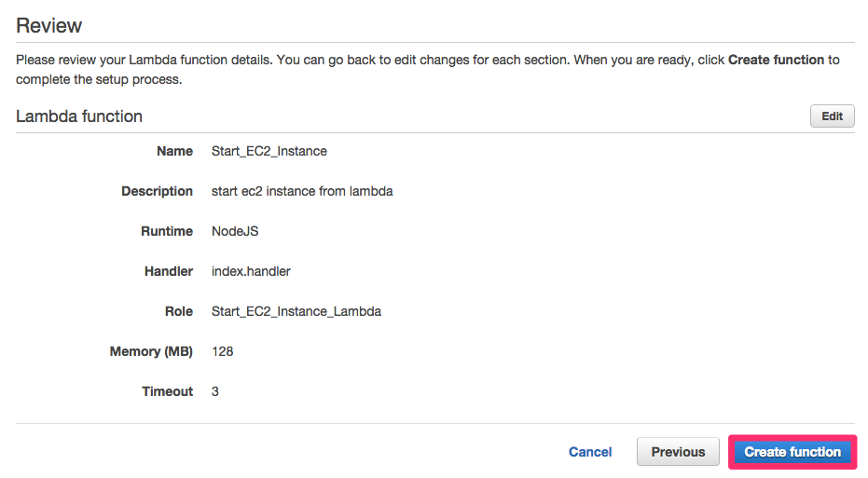The height and width of the screenshot is (478, 868).
Task: Click the Memory (MB) field label
Action: pos(151,351)
